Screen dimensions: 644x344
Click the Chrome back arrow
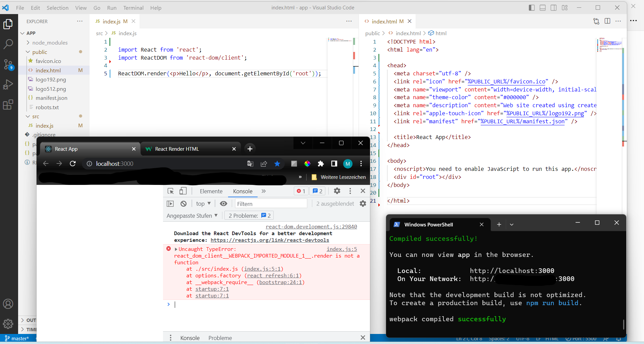[46, 163]
